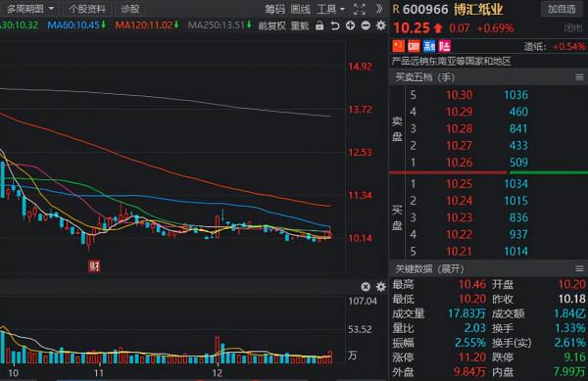The width and height of the screenshot is (588, 381).
Task: Click the MA60:10.45 indicator label
Action: (x=76, y=25)
